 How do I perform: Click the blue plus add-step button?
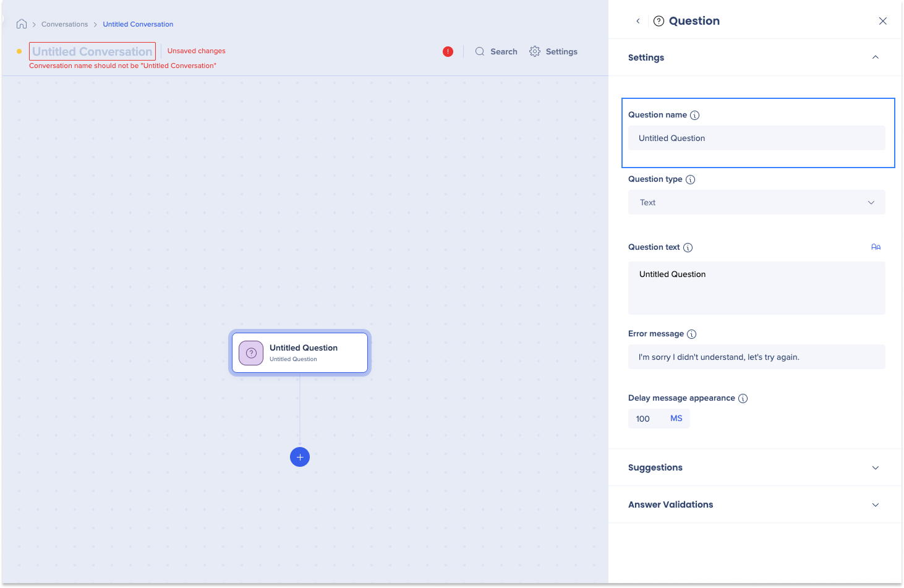tap(300, 457)
